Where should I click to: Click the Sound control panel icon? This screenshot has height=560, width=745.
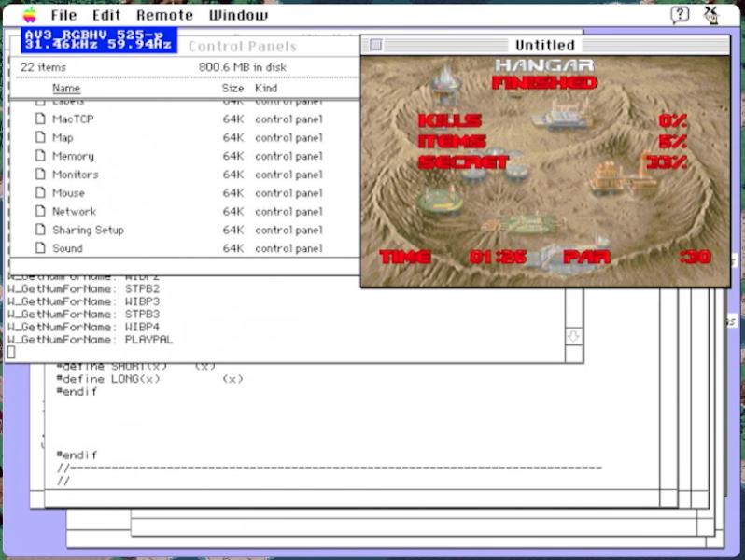(x=40, y=249)
